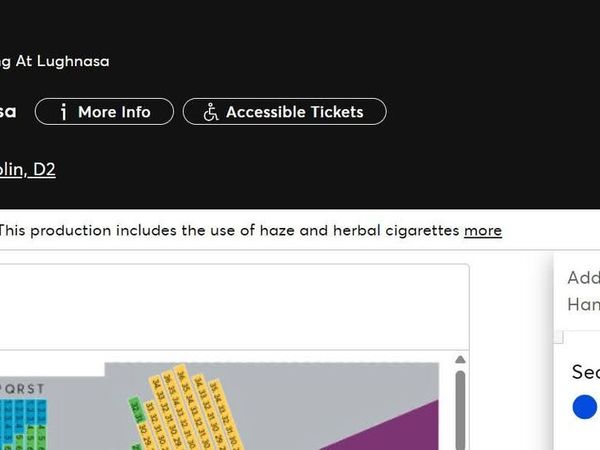
Task: Click the 'Add' heading in the side panel
Action: coord(584,277)
